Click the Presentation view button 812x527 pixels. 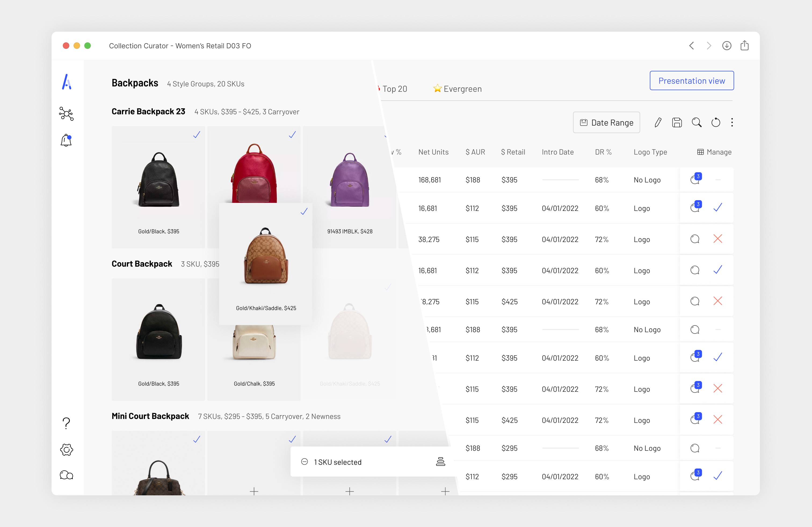(x=691, y=80)
